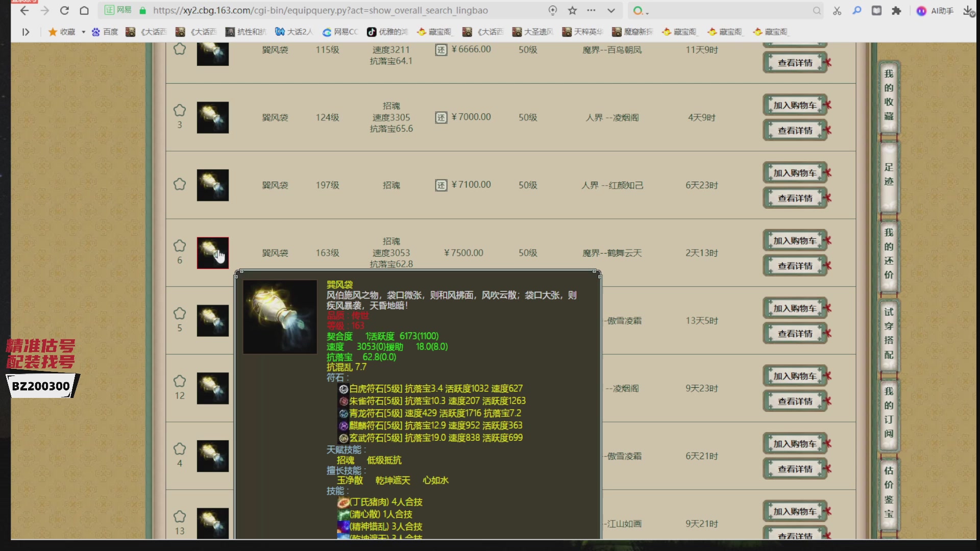Image resolution: width=980 pixels, height=551 pixels.
Task: Open the 天梓英华 bookmark
Action: coord(583,32)
